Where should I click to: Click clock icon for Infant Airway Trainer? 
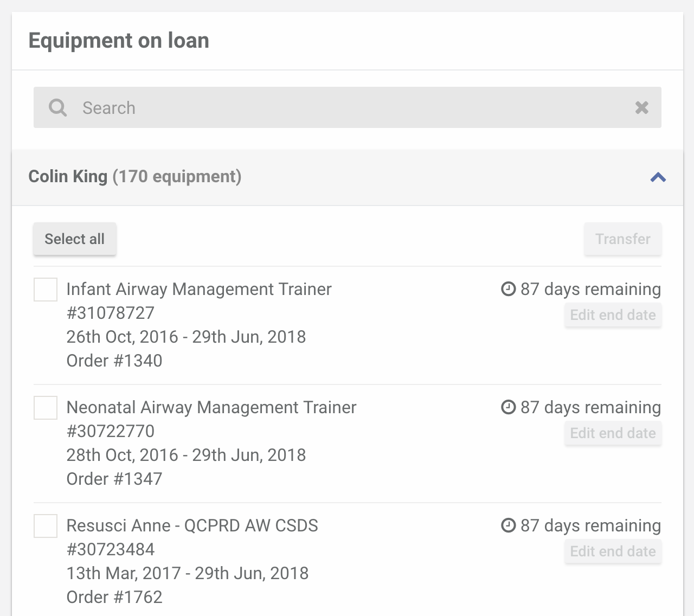coord(508,289)
